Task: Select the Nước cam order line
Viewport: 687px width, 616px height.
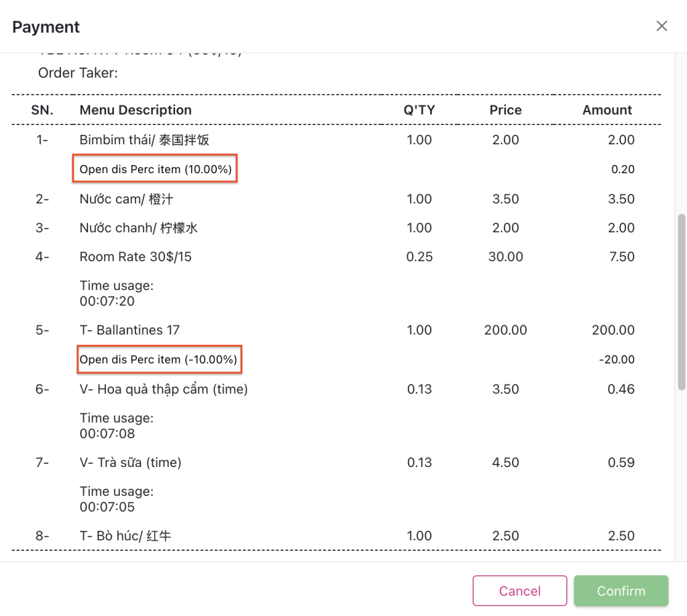Action: tap(127, 199)
